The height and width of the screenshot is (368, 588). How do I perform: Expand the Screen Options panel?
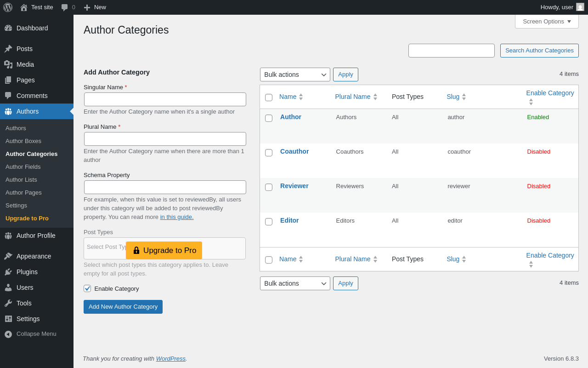pos(547,21)
